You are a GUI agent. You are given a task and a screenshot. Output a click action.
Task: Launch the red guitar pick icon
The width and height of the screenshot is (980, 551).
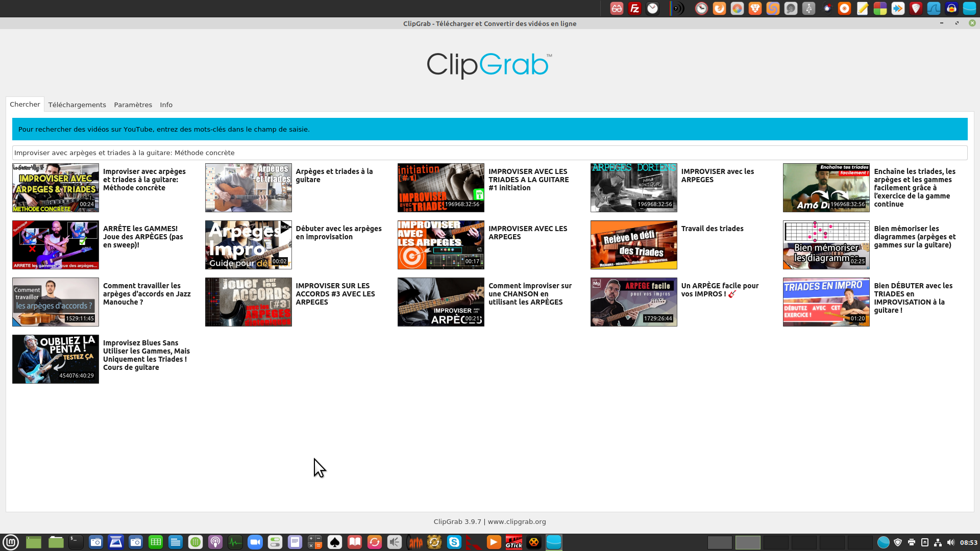coord(916,8)
